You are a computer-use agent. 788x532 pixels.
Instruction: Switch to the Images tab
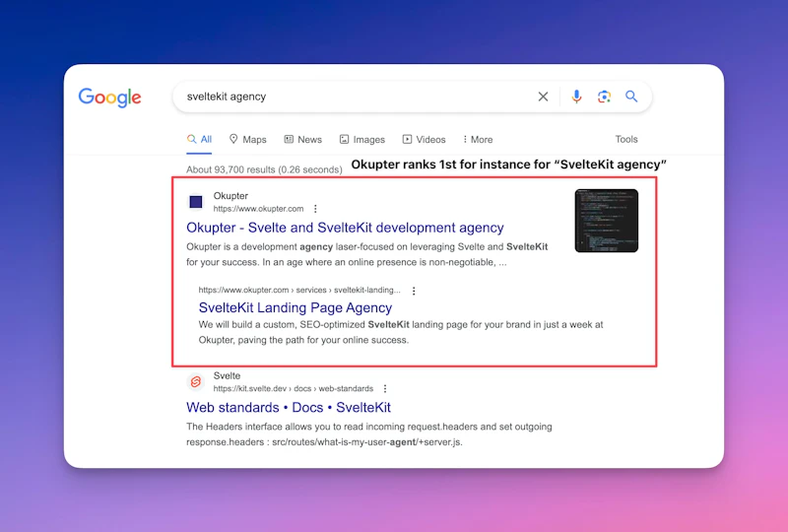(x=362, y=139)
